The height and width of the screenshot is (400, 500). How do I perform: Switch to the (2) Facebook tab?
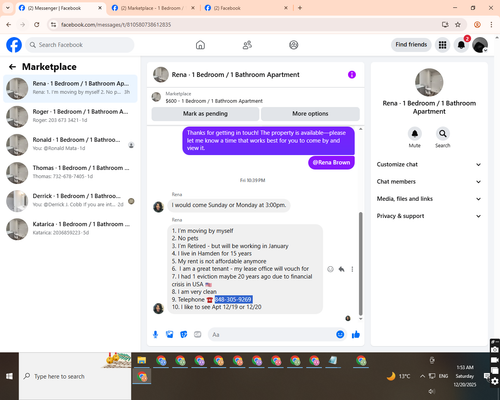pos(246,8)
